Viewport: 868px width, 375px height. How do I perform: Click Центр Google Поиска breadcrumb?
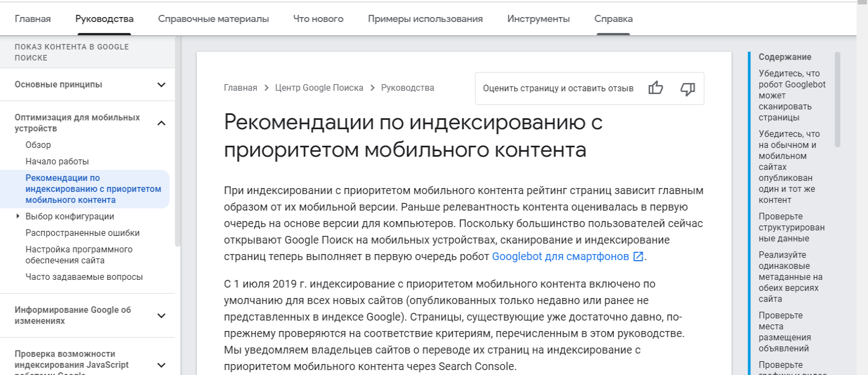[x=319, y=88]
